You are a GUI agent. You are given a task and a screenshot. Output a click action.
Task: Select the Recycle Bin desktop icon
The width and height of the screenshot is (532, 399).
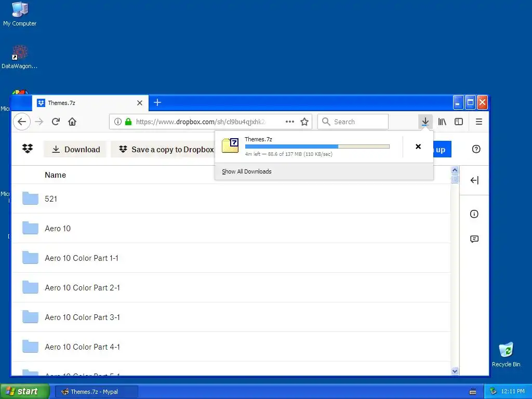(x=506, y=355)
